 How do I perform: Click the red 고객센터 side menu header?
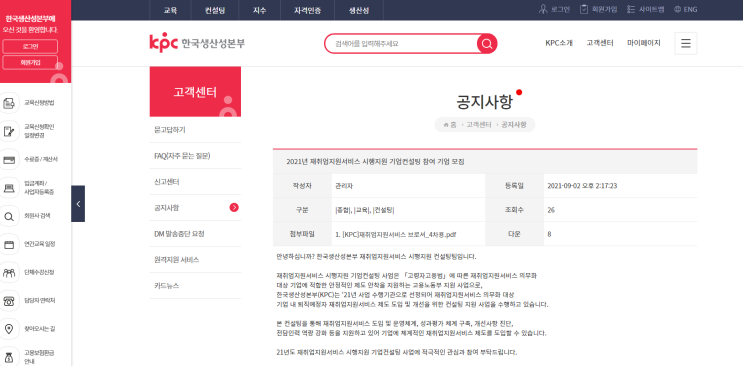[195, 92]
